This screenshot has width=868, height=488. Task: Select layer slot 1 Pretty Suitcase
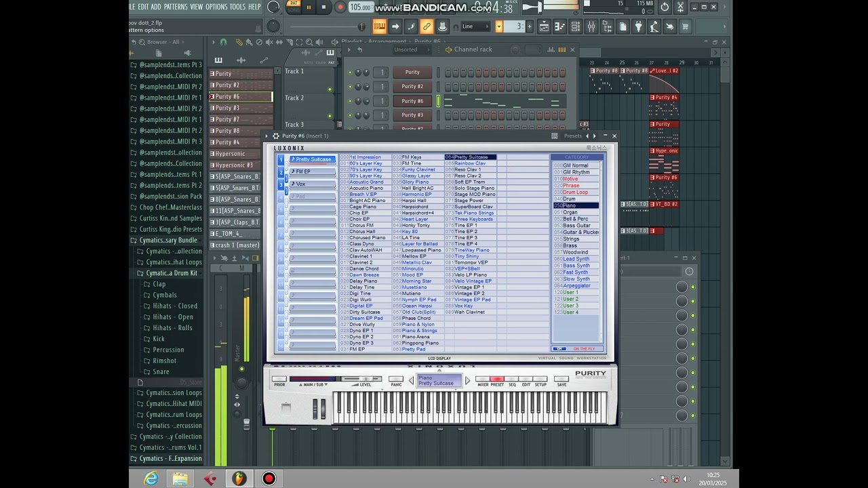(313, 159)
